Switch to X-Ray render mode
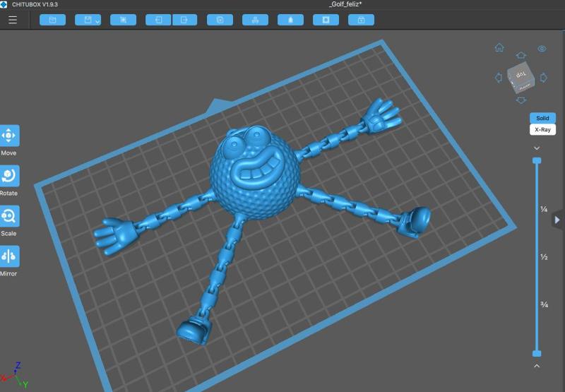This screenshot has width=565, height=392. [x=542, y=130]
